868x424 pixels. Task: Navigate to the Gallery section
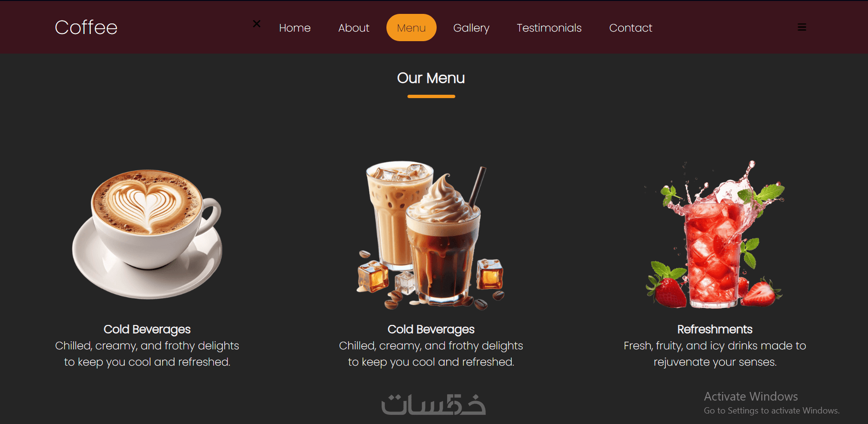(471, 28)
